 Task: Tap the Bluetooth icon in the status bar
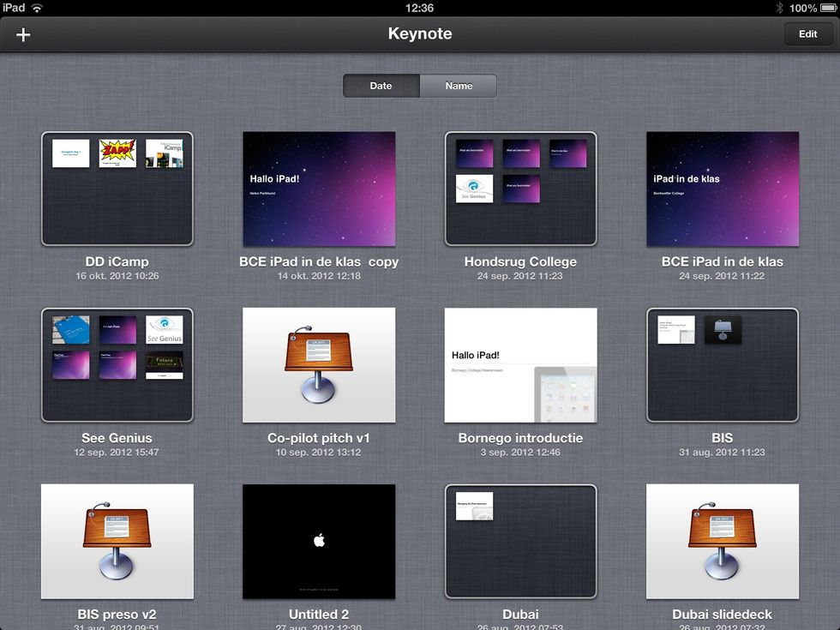coord(778,8)
